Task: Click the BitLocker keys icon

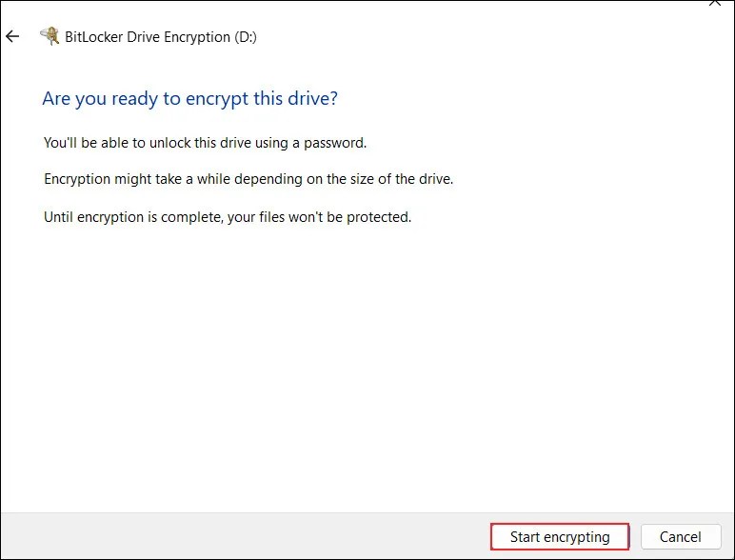Action: [50, 36]
